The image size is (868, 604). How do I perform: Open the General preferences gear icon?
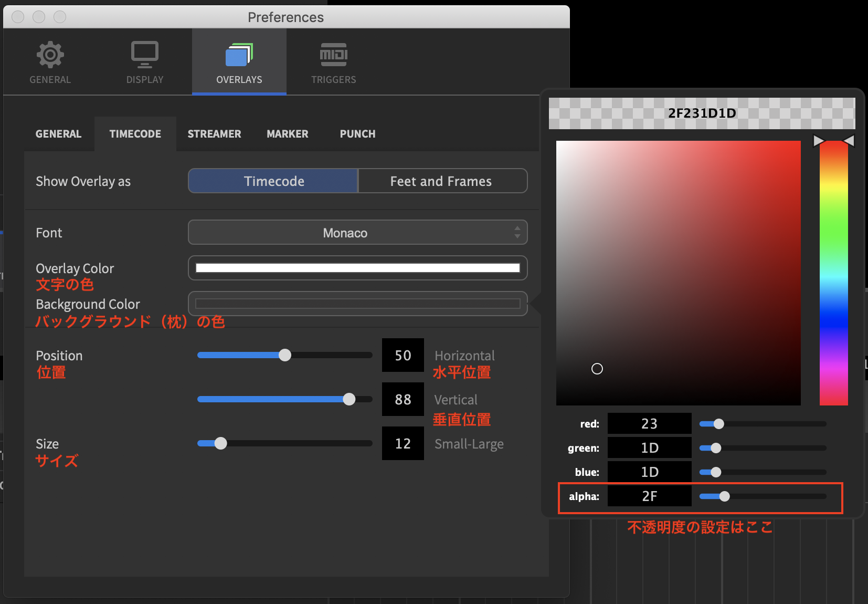50,55
